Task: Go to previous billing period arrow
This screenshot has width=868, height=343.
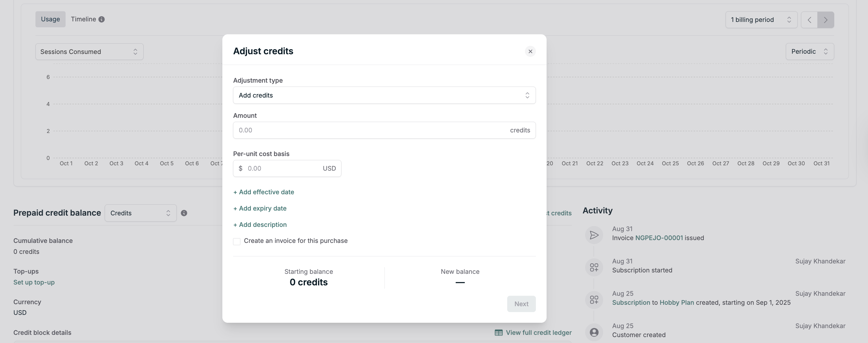Action: [x=809, y=20]
